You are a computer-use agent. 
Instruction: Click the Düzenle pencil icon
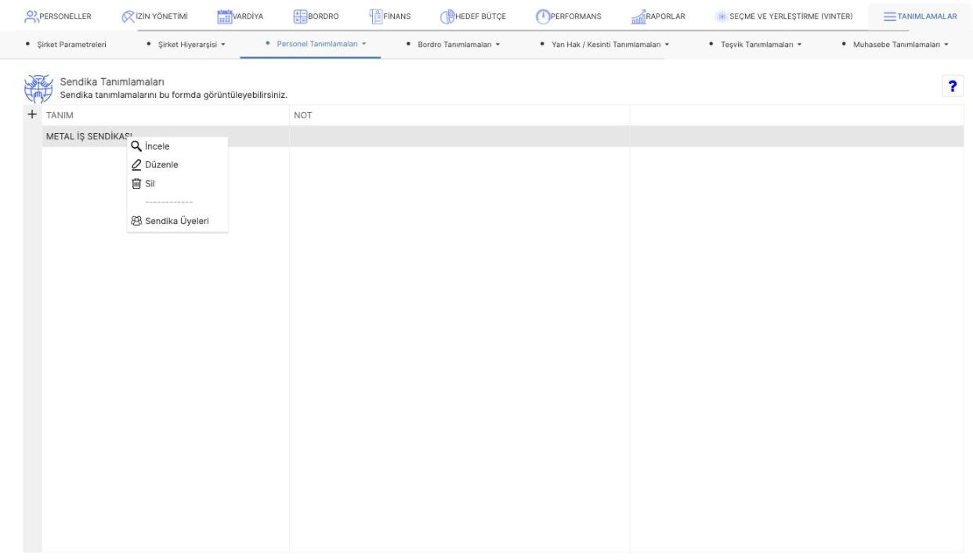[x=136, y=164]
